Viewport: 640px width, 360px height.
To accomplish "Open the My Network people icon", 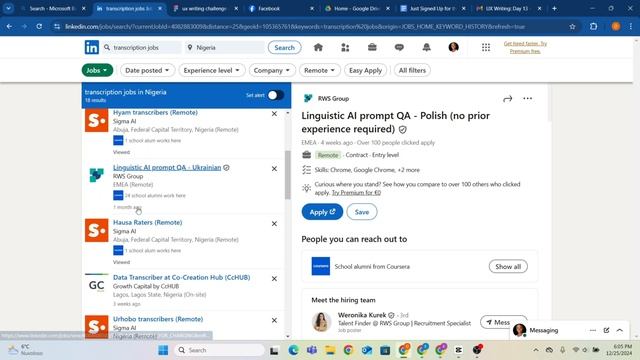I will [345, 47].
